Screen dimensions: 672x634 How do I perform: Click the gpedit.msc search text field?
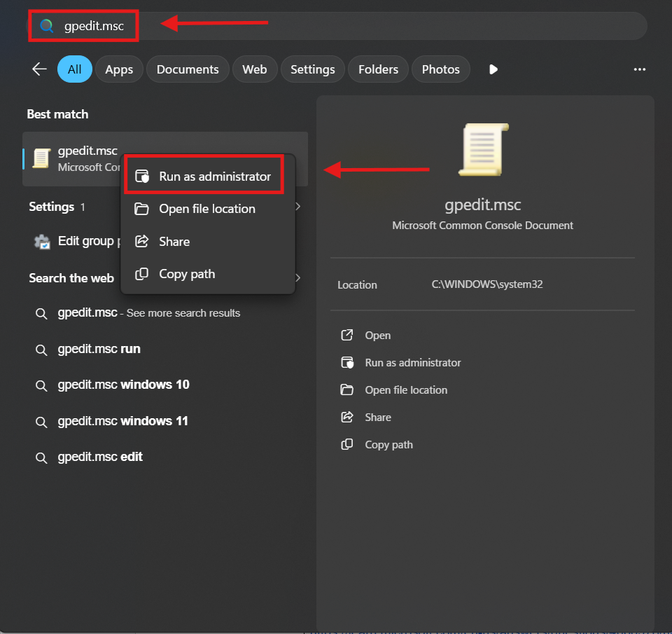[x=337, y=26]
